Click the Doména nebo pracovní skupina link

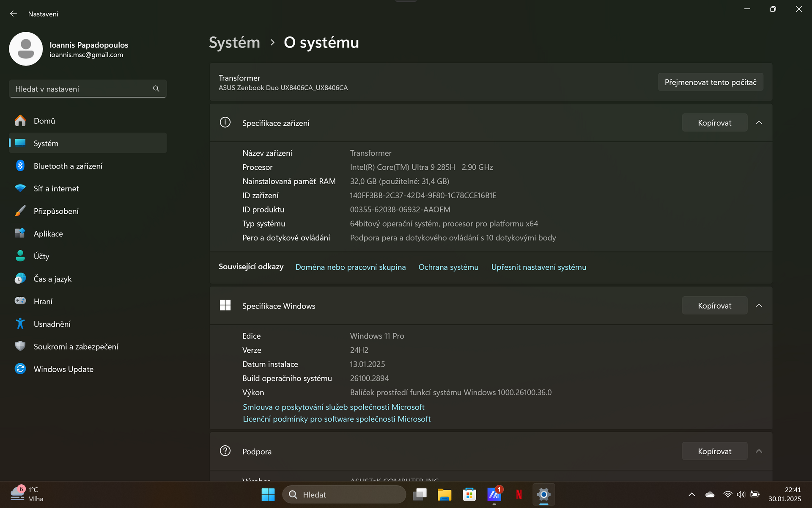[351, 267]
